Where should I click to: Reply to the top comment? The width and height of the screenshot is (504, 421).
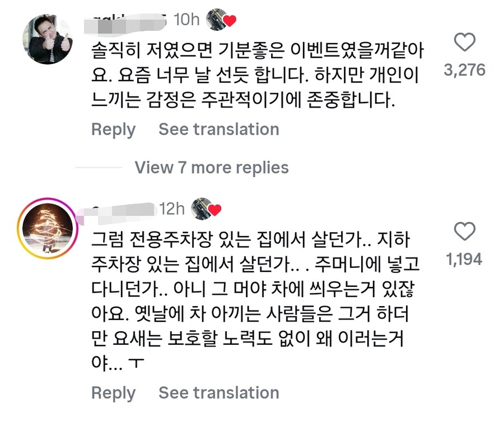pos(112,129)
